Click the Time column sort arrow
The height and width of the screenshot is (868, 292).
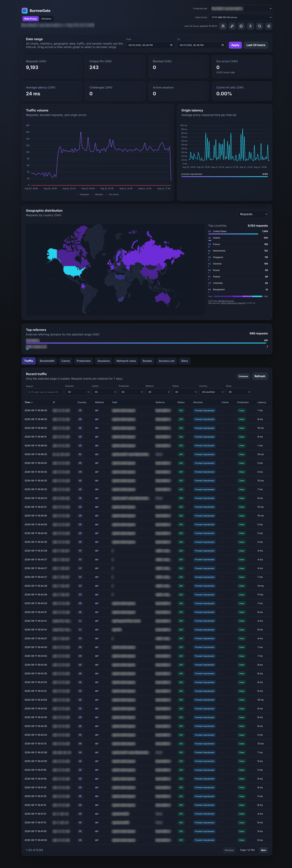(x=32, y=402)
